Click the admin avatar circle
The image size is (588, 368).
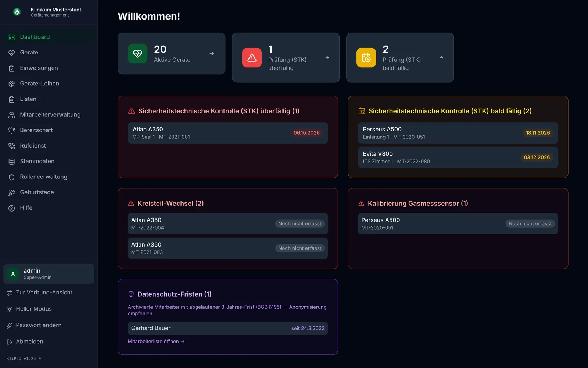coord(13,274)
